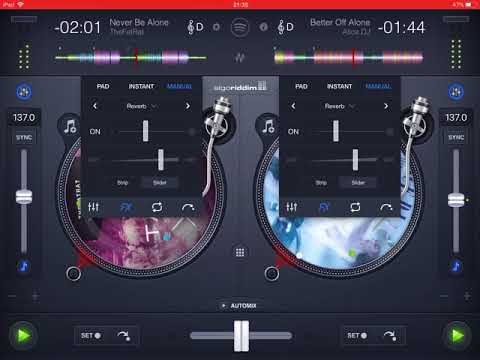Select left deck Strip mode
The height and width of the screenshot is (360, 480).
click(122, 183)
